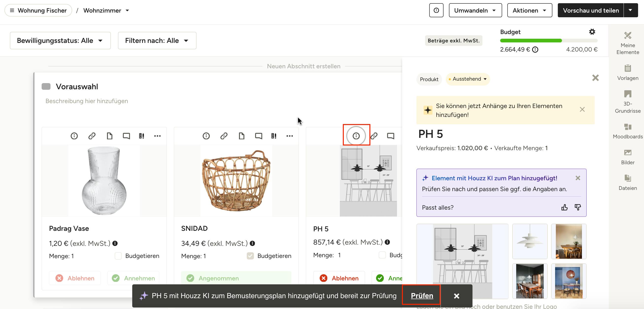
Task: Click link icon on PH 5 card
Action: pyautogui.click(x=374, y=136)
